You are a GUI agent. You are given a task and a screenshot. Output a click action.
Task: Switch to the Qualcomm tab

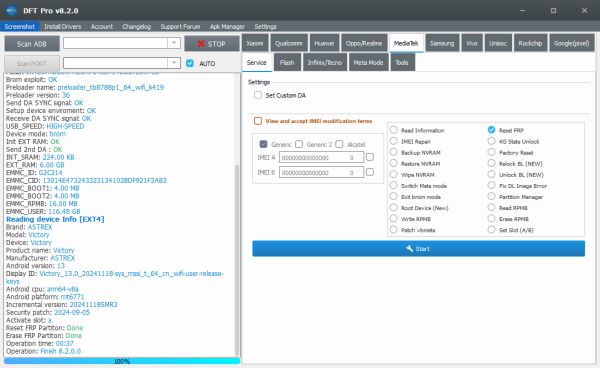tap(289, 43)
